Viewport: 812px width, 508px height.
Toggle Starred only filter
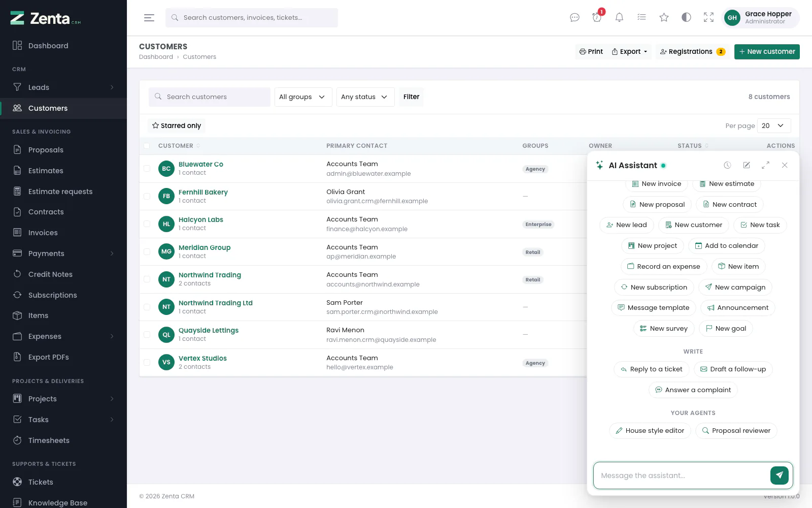[176, 125]
